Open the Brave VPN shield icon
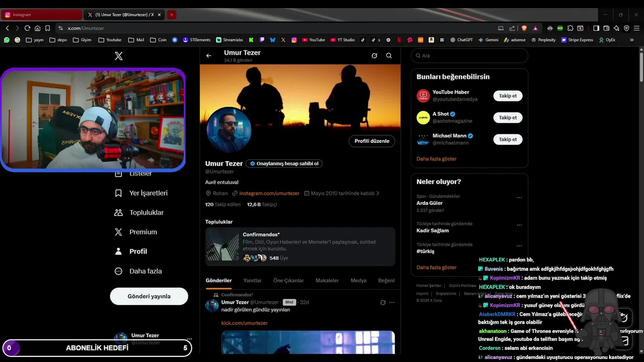The image size is (644, 362). tap(626, 28)
